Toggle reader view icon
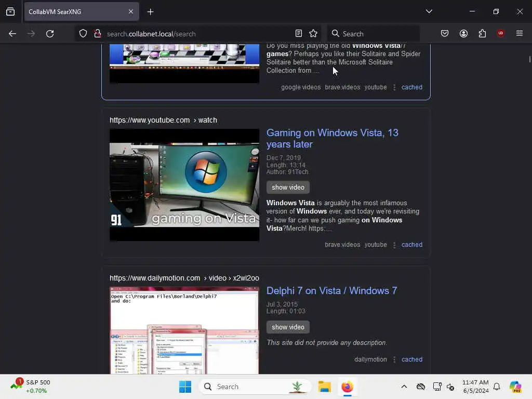532x399 pixels. point(299,34)
